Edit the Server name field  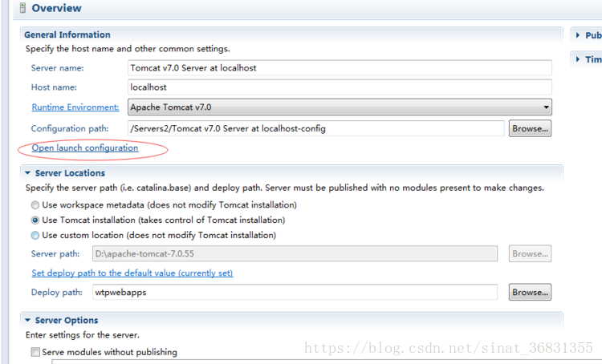(x=340, y=68)
